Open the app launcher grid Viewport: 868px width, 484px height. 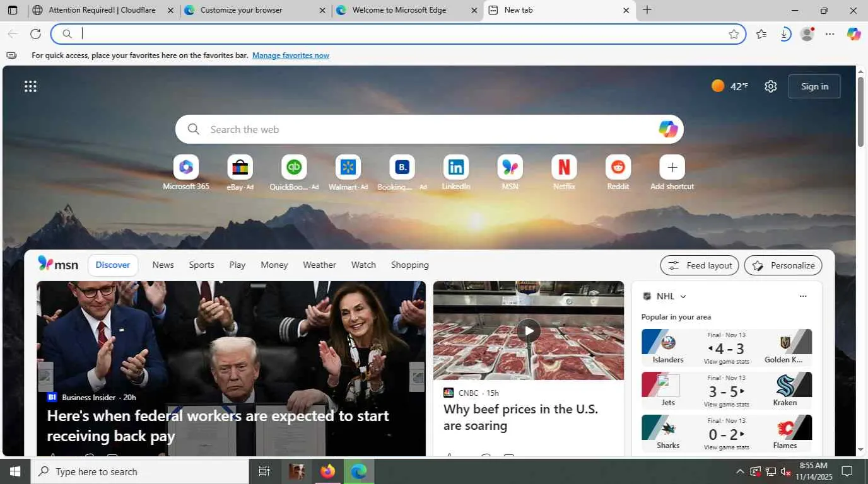tap(30, 86)
